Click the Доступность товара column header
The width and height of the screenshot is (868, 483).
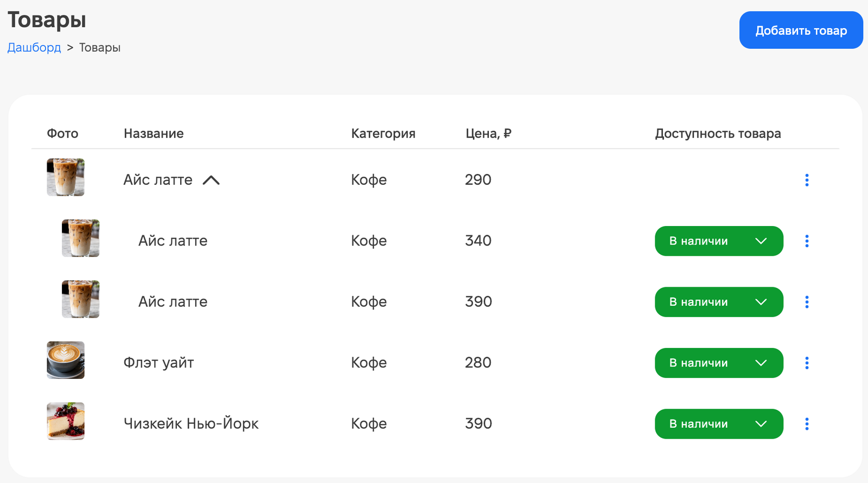718,133
